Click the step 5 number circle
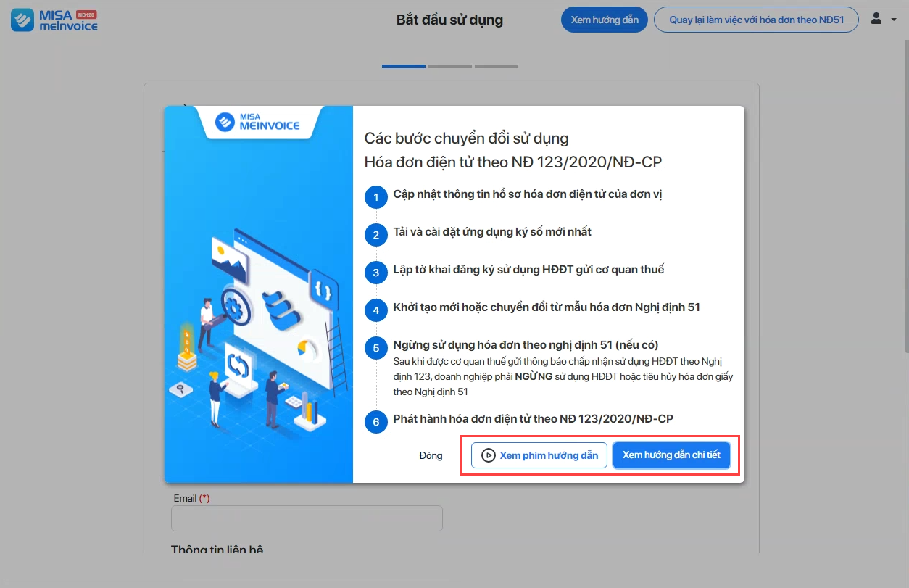 click(375, 348)
